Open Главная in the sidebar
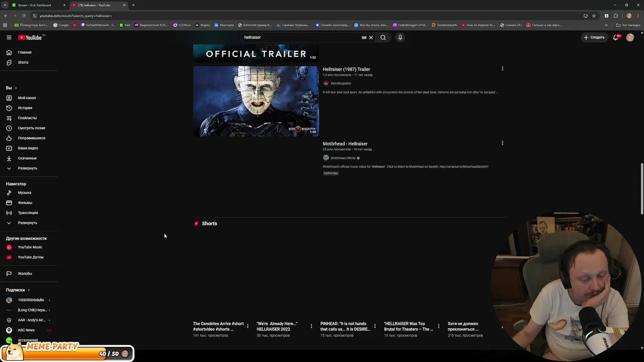This screenshot has height=362, width=644. [25, 52]
